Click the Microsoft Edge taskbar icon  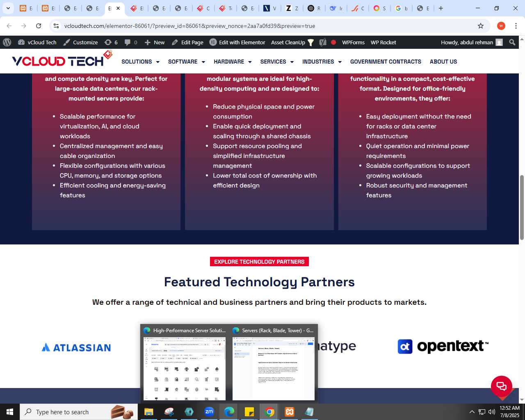click(229, 412)
